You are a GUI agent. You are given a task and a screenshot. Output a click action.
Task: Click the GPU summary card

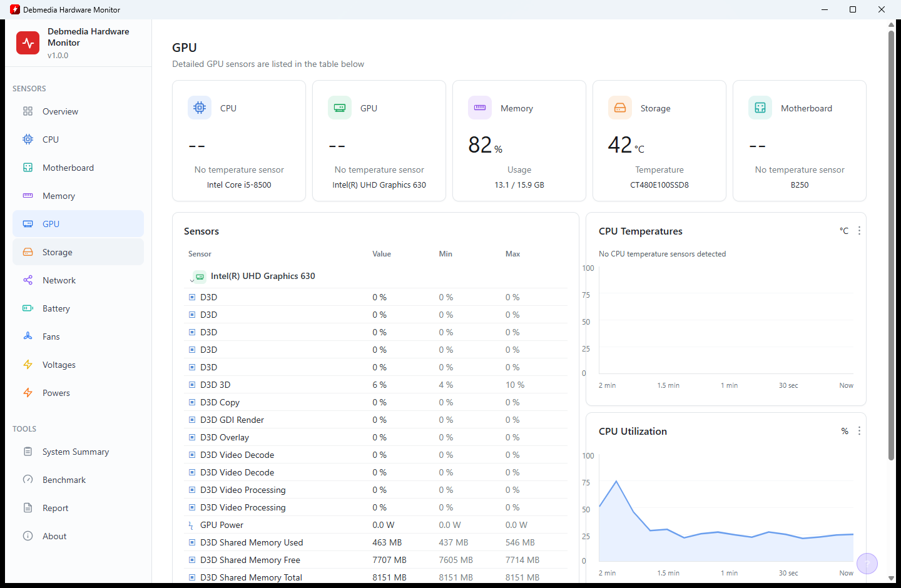379,141
